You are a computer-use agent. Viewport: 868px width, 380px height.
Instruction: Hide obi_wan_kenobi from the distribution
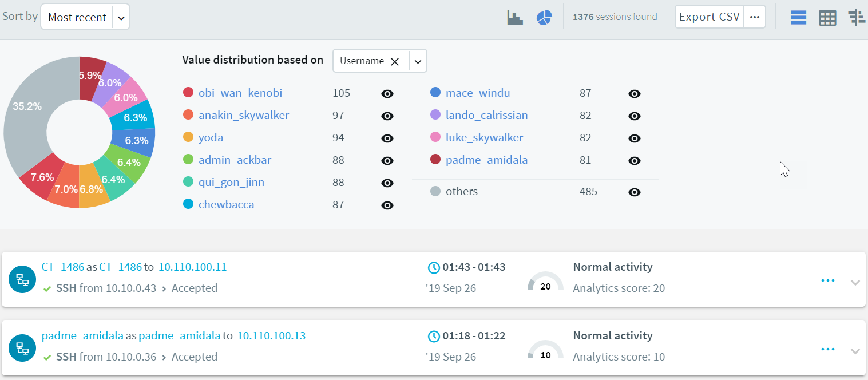click(x=387, y=94)
